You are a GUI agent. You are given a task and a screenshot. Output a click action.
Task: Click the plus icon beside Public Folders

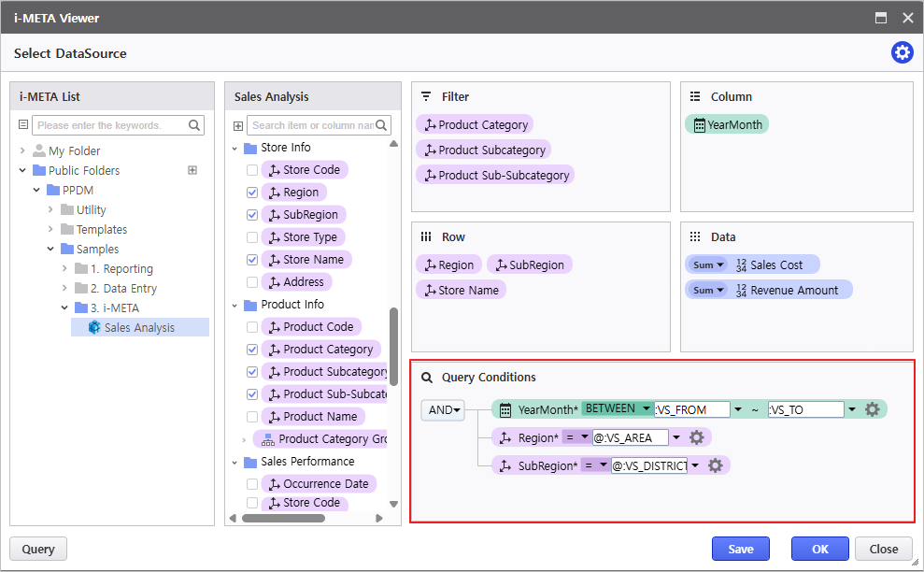tap(192, 170)
